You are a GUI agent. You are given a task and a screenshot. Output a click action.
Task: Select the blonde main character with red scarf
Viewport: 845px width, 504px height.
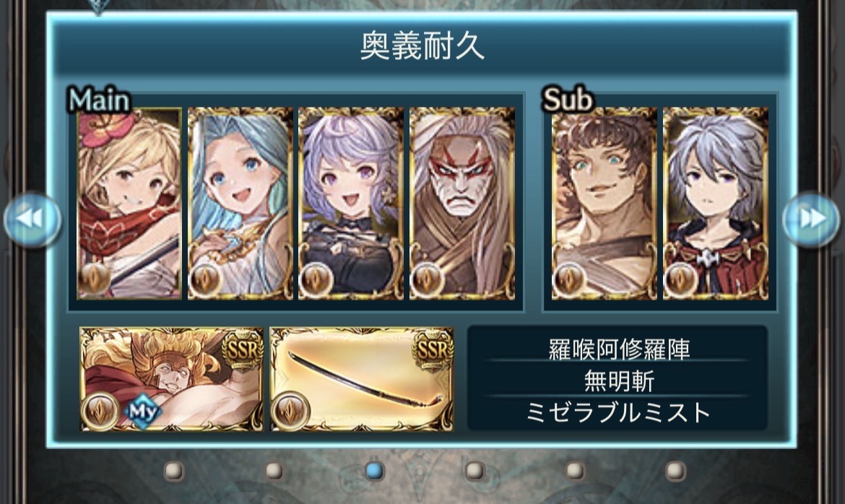[x=129, y=203]
